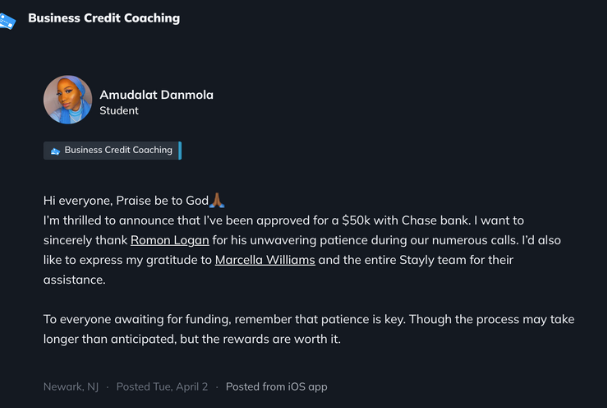Viewport: 607px width, 408px height.
Task: Click the praying hands emoji
Action: click(x=219, y=201)
